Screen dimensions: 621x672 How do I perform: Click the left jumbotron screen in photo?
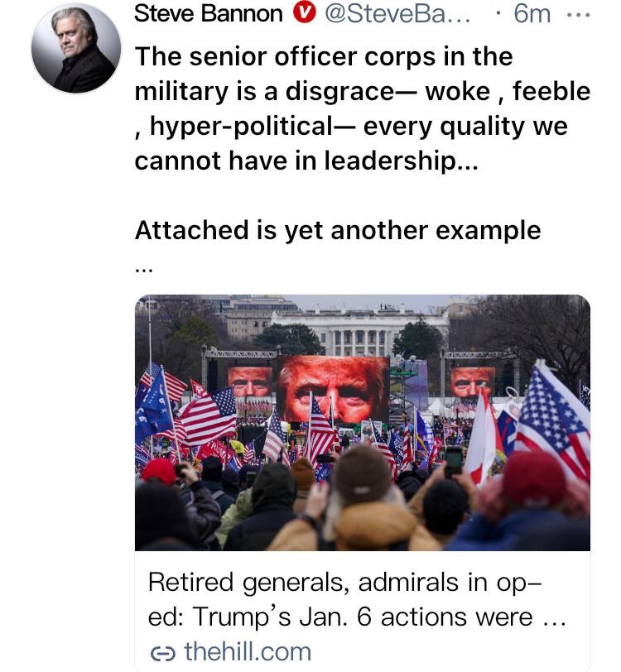pos(249,381)
